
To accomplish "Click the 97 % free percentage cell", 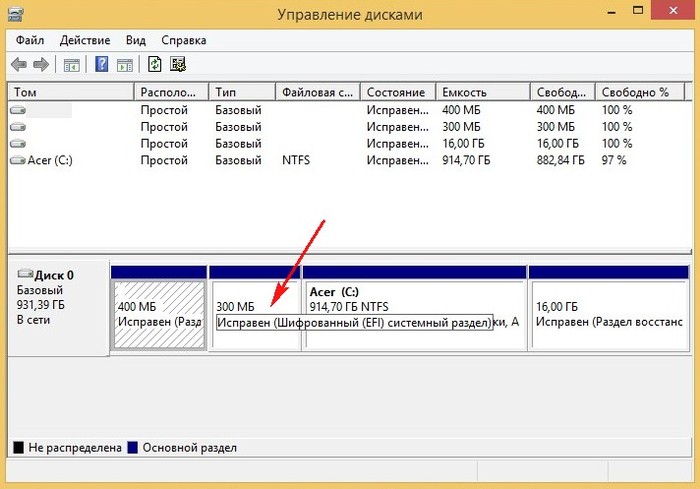I will (x=614, y=160).
